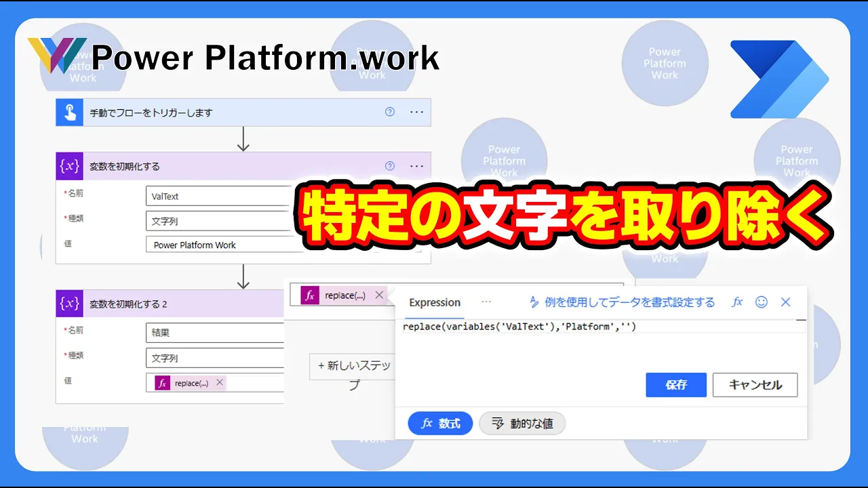Open 例を使用してデータを書式設定する link
The height and width of the screenshot is (488, 868).
click(622, 302)
